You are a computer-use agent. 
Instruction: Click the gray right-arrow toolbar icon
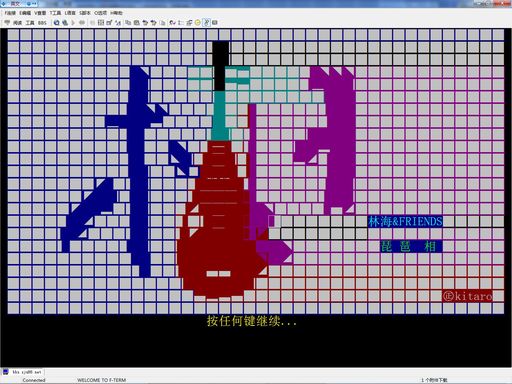coord(73,23)
